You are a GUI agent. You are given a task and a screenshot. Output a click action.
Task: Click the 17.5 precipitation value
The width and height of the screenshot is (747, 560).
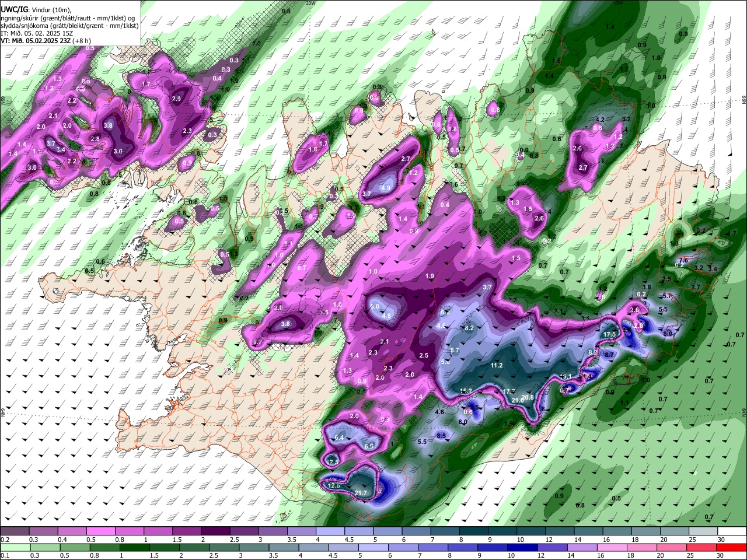pos(610,334)
